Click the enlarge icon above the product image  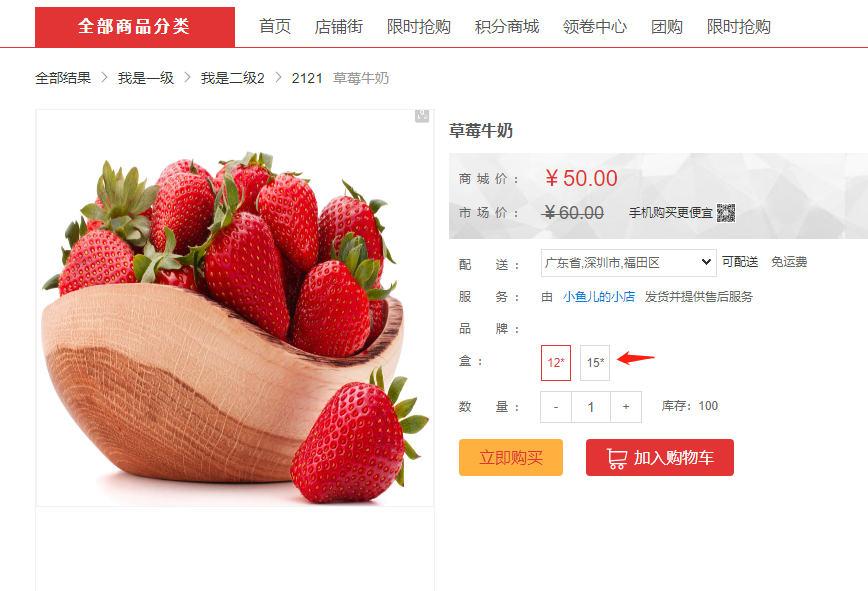click(422, 115)
